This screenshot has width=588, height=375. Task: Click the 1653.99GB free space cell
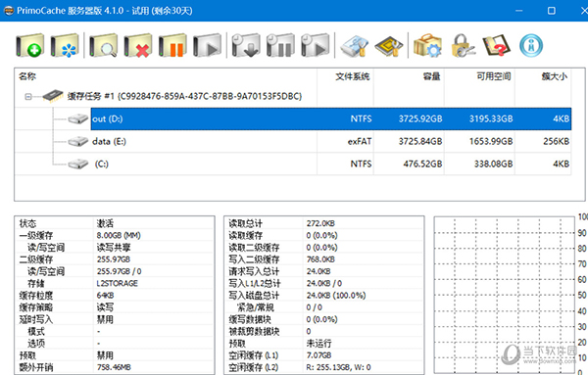491,142
